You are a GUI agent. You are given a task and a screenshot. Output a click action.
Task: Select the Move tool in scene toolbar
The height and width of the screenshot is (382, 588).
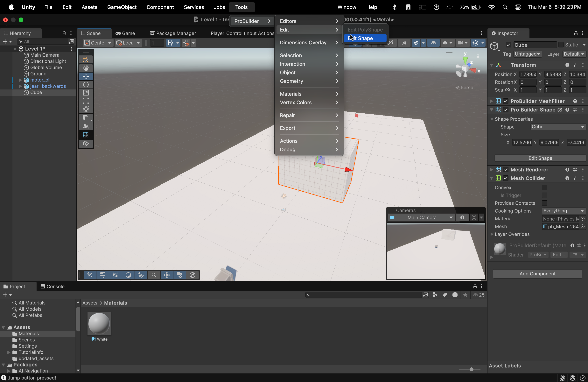click(x=86, y=76)
